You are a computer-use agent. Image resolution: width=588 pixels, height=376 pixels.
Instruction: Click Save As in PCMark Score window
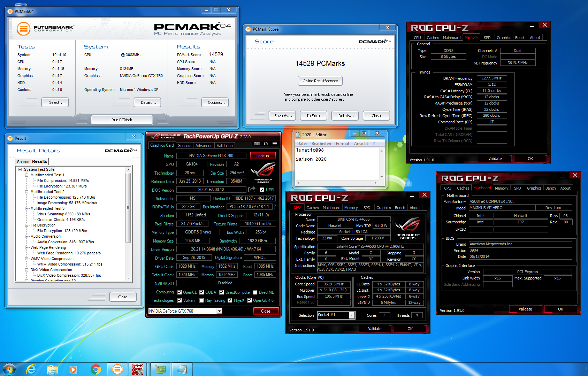click(283, 116)
